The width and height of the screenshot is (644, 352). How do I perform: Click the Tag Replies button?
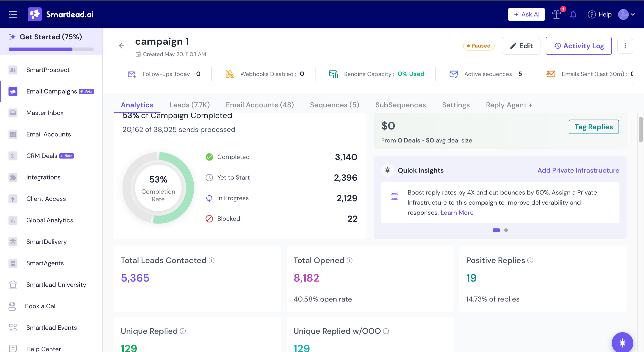click(593, 127)
